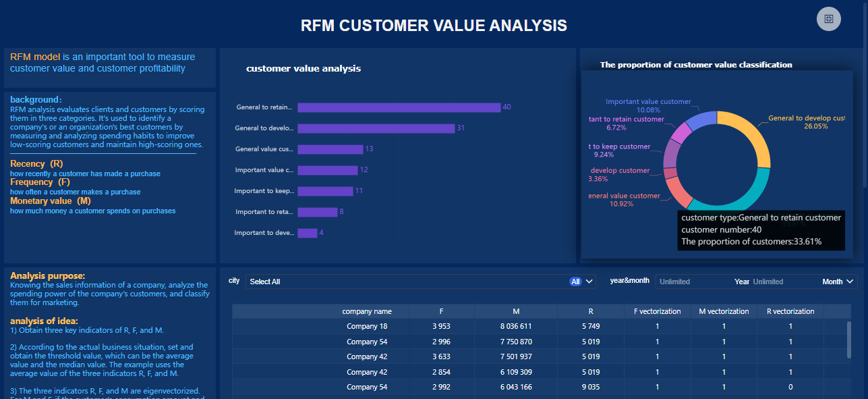This screenshot has width=868, height=399.
Task: Click the 'Important to develop' bar with 4
Action: (308, 233)
